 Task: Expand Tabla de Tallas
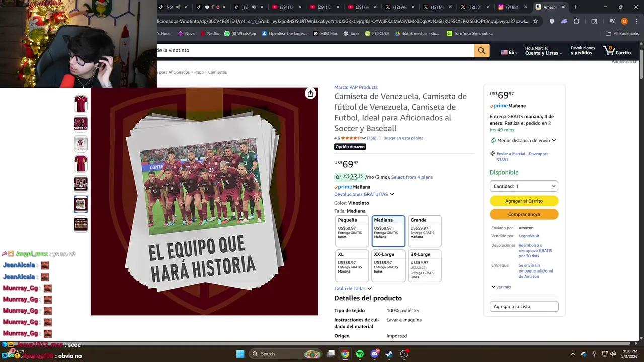pos(353,289)
